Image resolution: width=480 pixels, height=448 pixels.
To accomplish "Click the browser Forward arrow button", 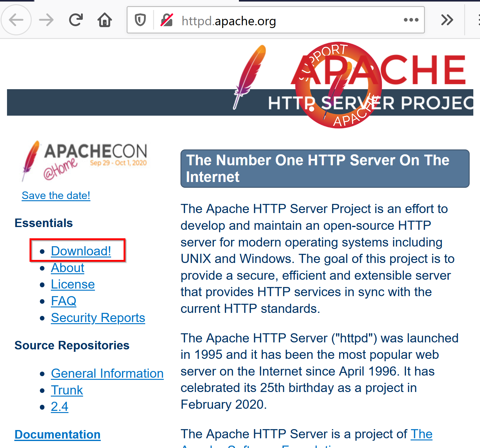I will (x=46, y=20).
